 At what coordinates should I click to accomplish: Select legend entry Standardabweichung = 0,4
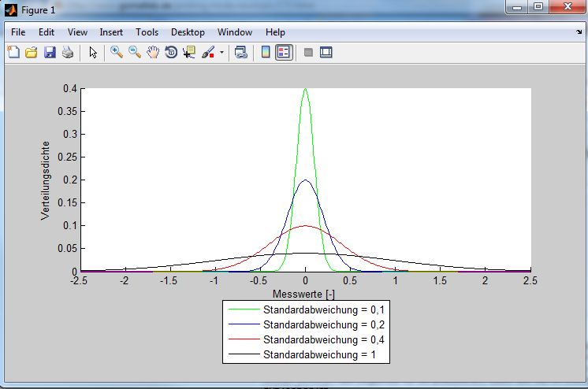(324, 339)
